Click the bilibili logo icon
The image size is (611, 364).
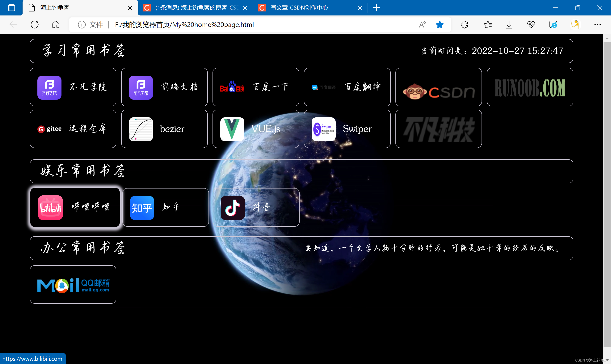(50, 208)
